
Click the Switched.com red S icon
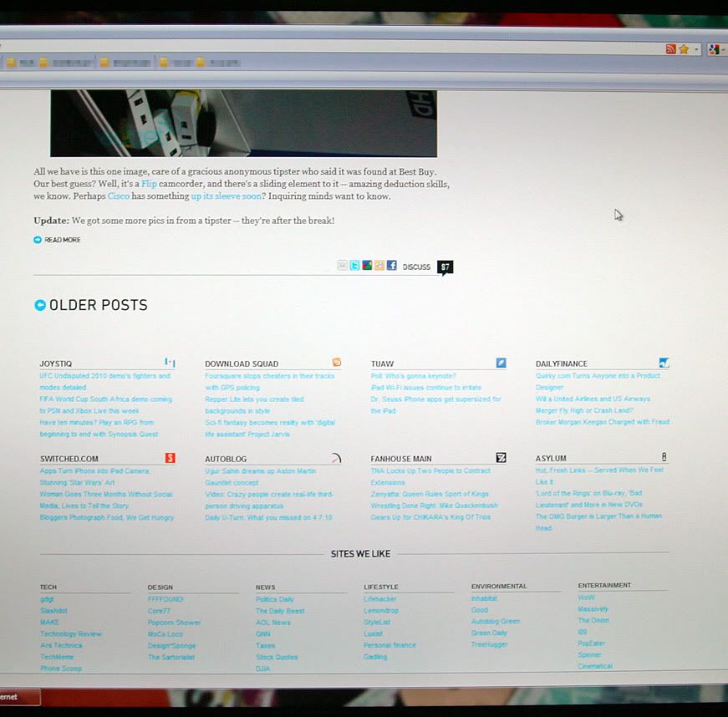tap(171, 458)
